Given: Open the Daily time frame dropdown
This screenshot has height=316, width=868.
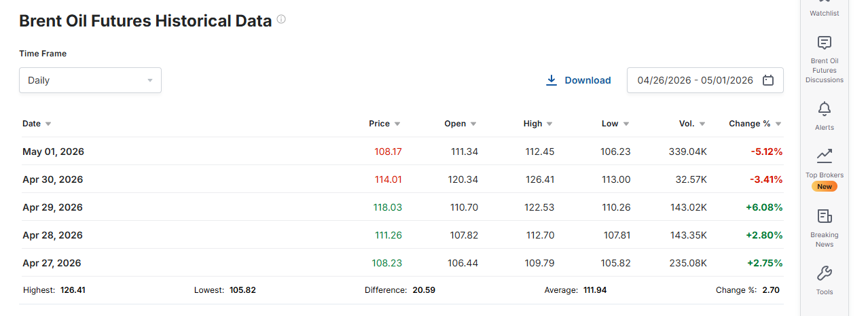Looking at the screenshot, I should 90,80.
